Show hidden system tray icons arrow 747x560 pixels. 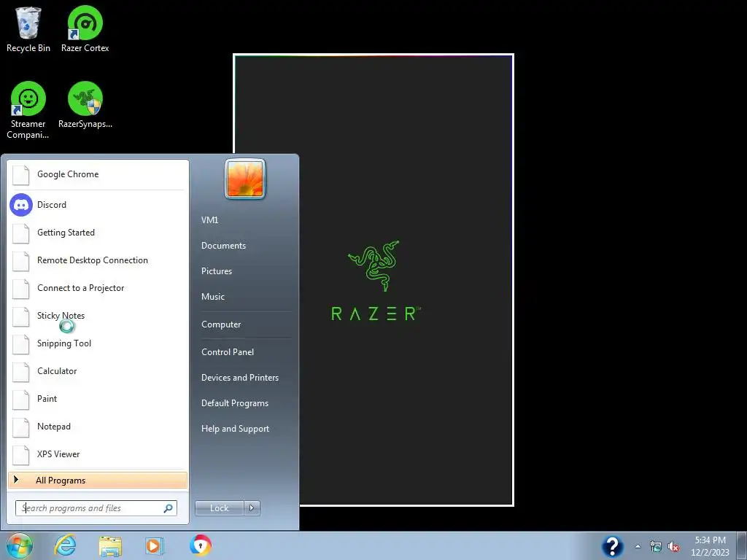point(638,546)
